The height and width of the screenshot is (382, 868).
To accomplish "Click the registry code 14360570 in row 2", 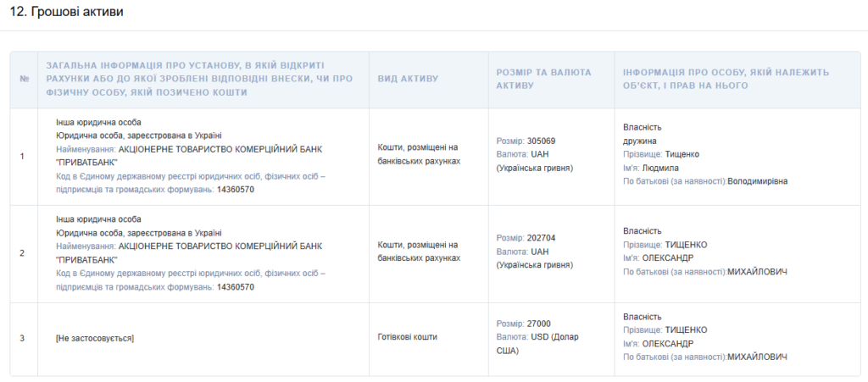I will tap(236, 287).
